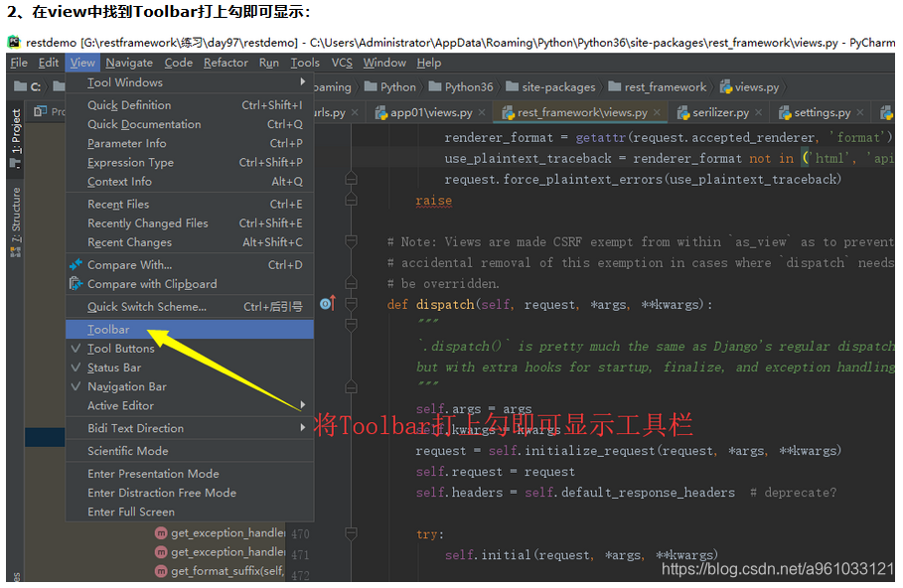Select Scientific Mode entry
903x588 pixels.
pyautogui.click(x=190, y=451)
